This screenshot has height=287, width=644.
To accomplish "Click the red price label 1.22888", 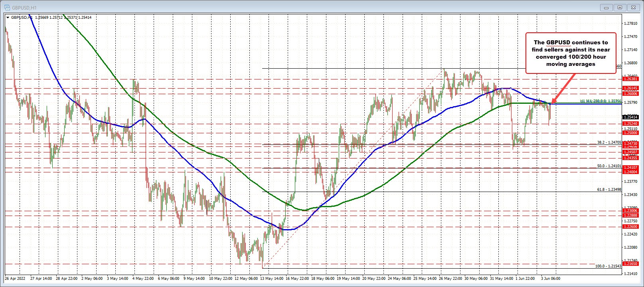I will (630, 215).
